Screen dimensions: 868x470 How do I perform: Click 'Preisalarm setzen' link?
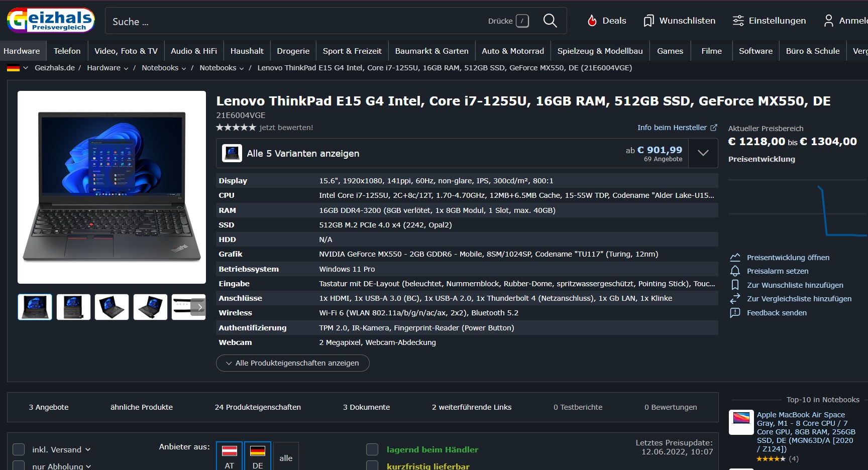(778, 271)
